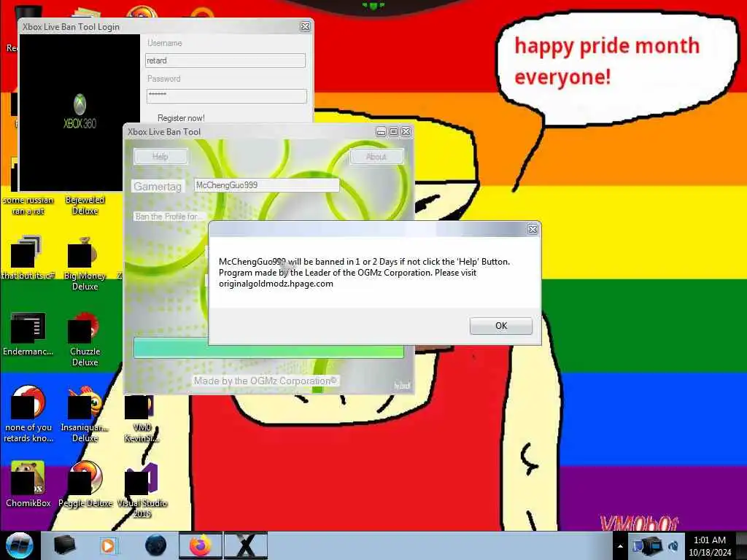
Task: Launch ChomikBox desktop icon
Action: pyautogui.click(x=28, y=484)
